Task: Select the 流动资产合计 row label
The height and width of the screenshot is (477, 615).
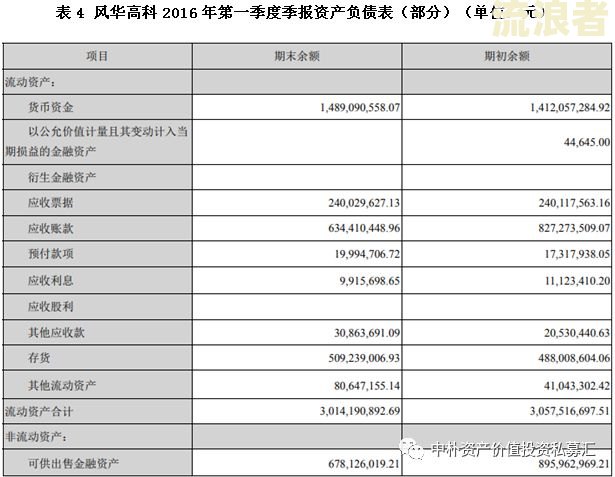Action: 39,411
